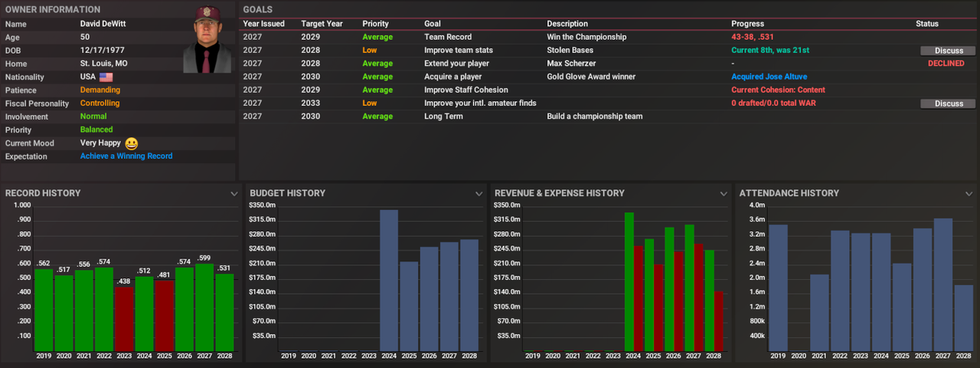Click the 'Achieve a Winning Record' expectation

[x=126, y=156]
